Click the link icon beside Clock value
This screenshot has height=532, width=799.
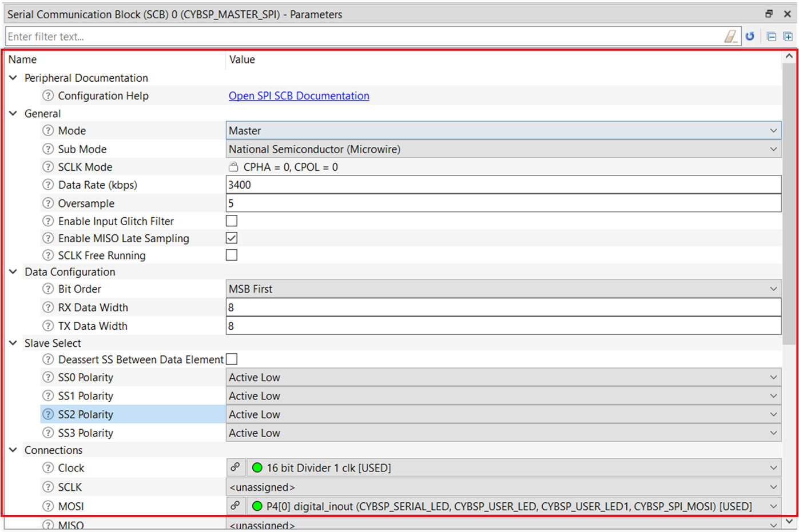(x=235, y=467)
